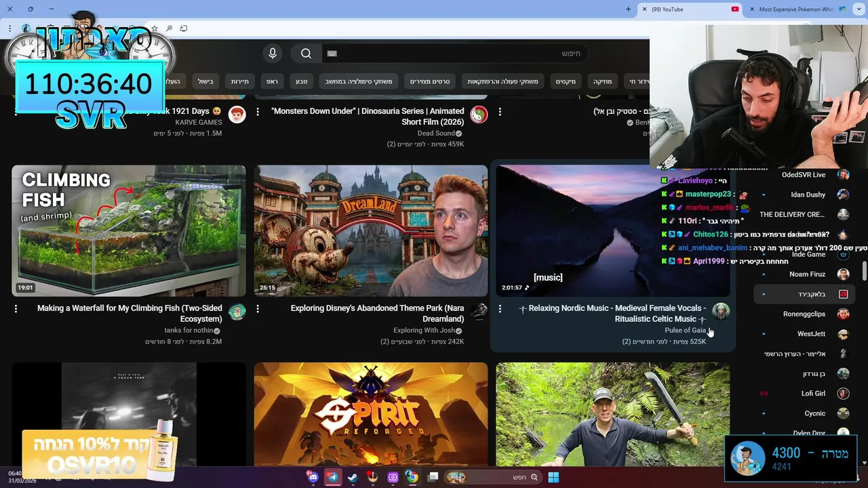868x488 pixels.
Task: Open options menu for Monsters Down Under video
Action: coord(258,111)
